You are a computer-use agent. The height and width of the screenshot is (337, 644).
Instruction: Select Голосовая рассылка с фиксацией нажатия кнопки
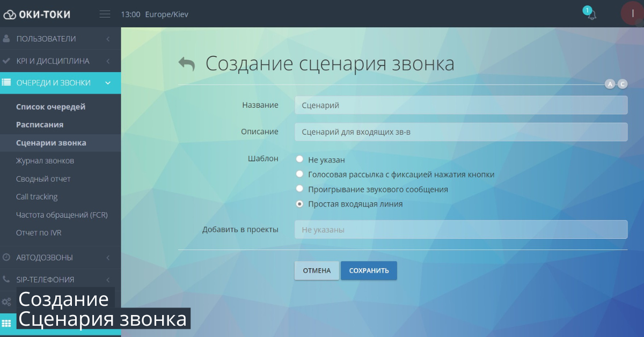pos(299,173)
